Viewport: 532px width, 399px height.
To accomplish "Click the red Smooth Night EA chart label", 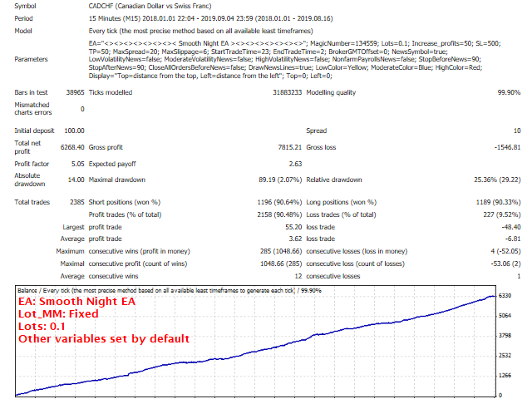I will point(76,301).
